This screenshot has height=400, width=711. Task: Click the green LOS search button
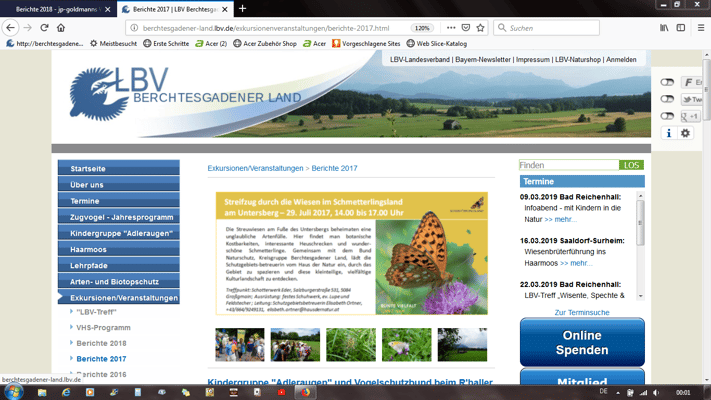631,165
